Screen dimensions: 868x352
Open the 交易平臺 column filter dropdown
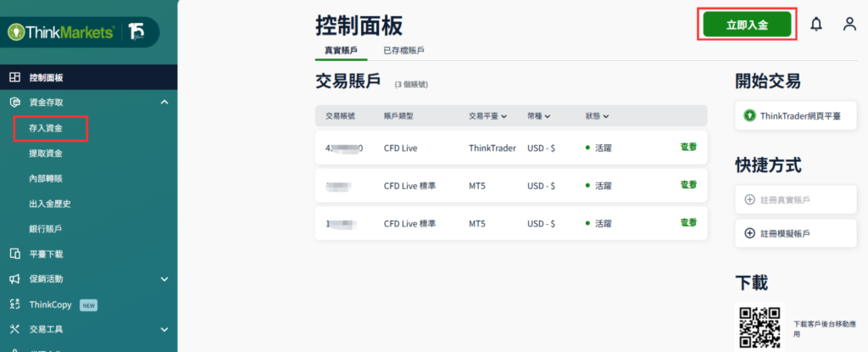click(x=504, y=116)
